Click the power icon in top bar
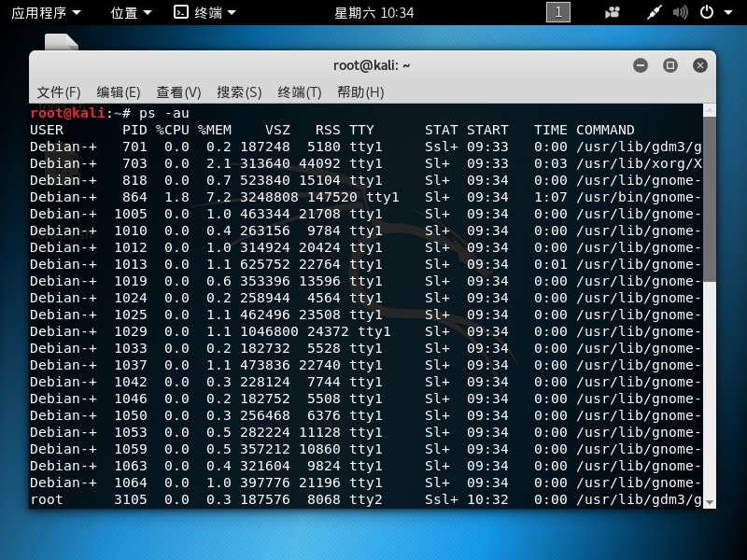 707,12
